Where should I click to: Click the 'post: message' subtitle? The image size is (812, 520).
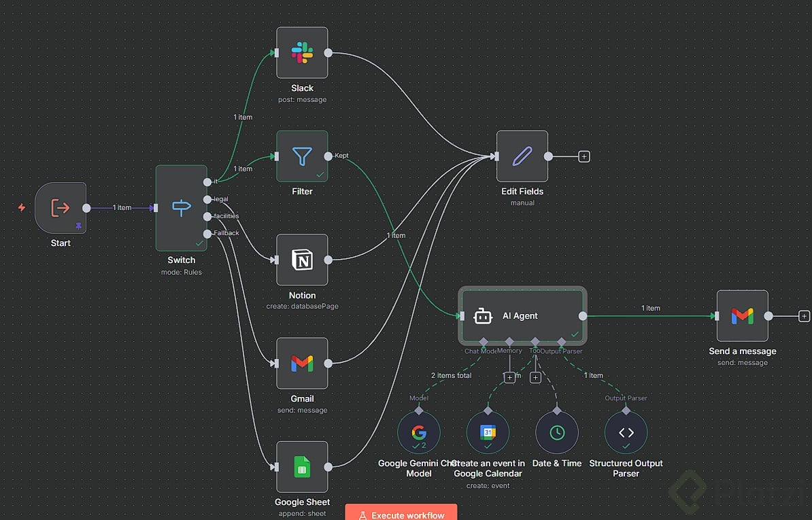coord(302,99)
